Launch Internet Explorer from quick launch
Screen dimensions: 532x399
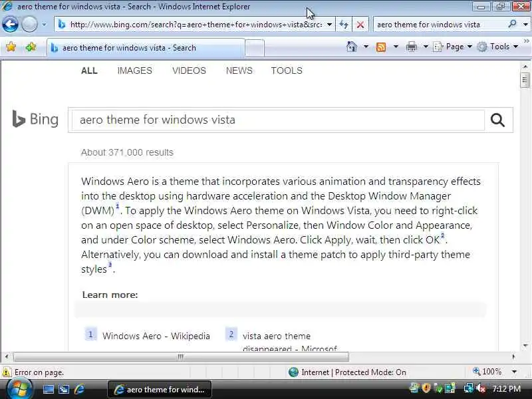[79, 389]
